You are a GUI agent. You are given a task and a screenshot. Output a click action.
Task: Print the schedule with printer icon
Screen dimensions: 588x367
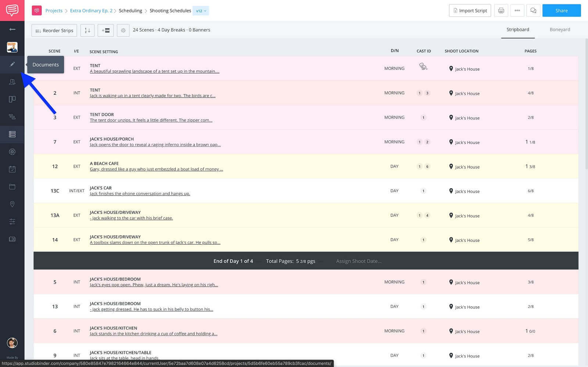(x=501, y=11)
